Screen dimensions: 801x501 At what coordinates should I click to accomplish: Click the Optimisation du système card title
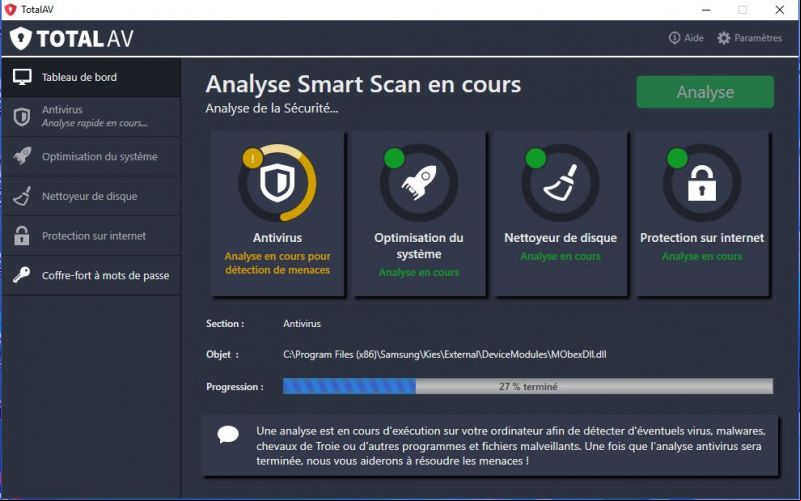418,246
